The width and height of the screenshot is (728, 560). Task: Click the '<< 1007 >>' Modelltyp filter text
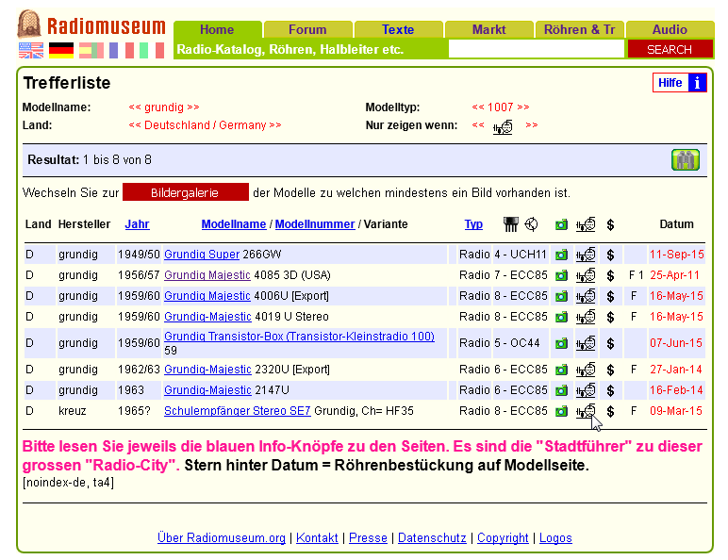[x=501, y=107]
